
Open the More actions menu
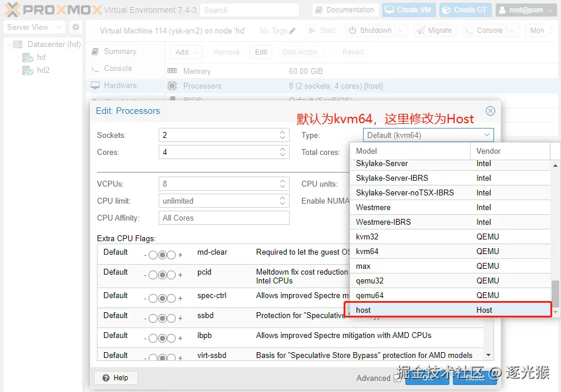coord(540,31)
